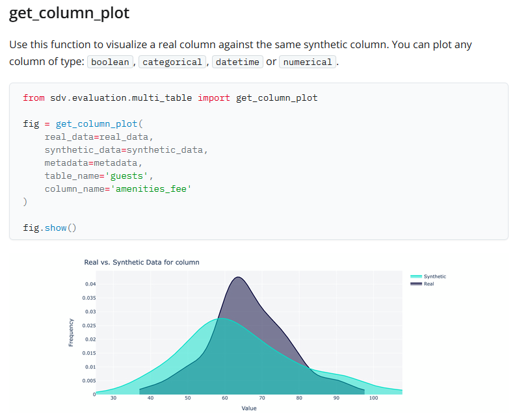Click the 0.04 tick on the y-axis
Screen dimensions: 517x420
click(x=90, y=284)
